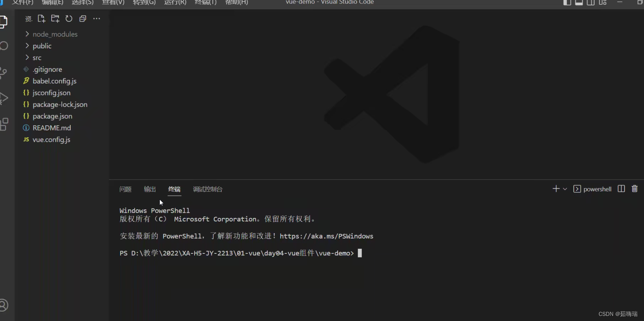This screenshot has width=644, height=321.
Task: Open the Extensions view
Action: click(x=4, y=124)
